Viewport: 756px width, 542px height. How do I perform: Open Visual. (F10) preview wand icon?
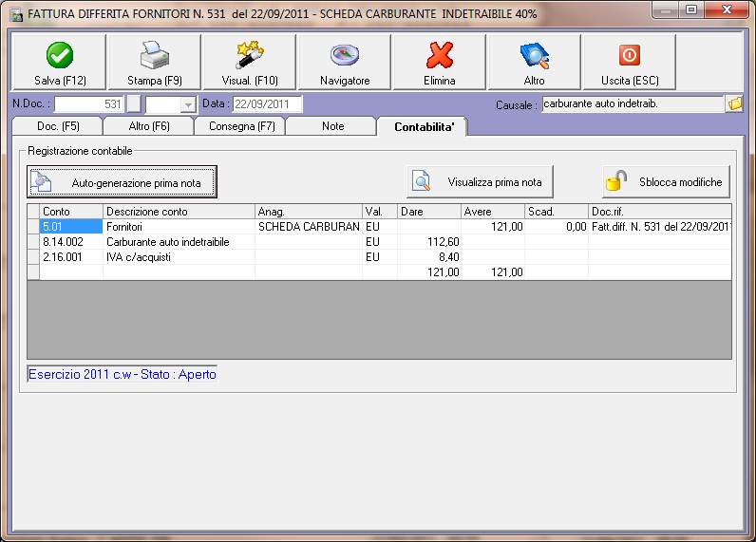tap(250, 55)
